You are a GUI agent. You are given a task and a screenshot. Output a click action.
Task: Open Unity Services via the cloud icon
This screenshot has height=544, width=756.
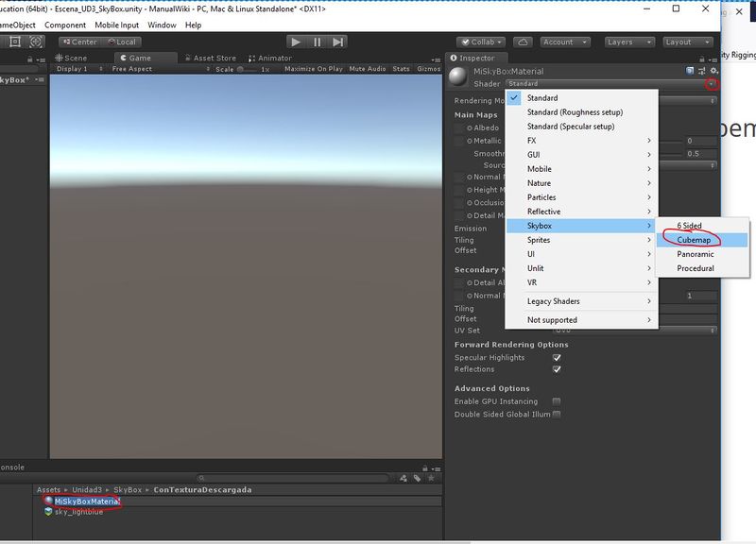tap(523, 42)
